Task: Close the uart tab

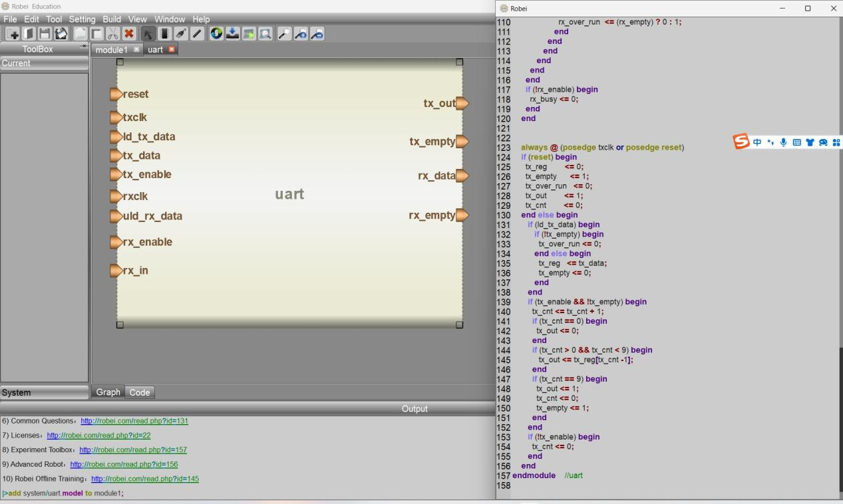Action: 172,50
